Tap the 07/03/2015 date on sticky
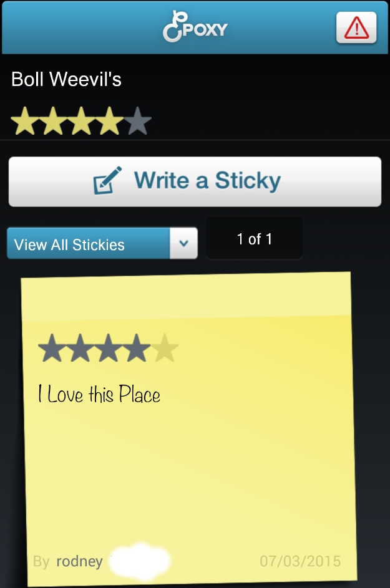Viewport: 390px width, 588px height. pos(300,561)
